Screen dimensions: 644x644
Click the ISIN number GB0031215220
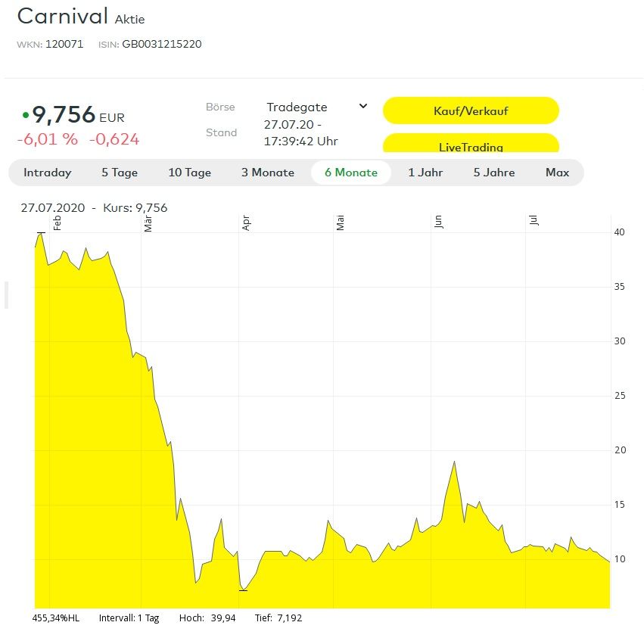pyautogui.click(x=161, y=44)
